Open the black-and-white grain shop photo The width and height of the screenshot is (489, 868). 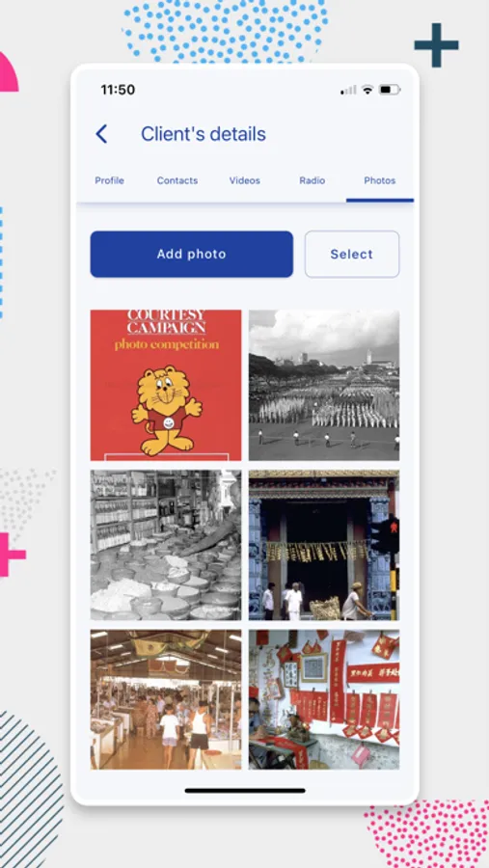click(166, 545)
